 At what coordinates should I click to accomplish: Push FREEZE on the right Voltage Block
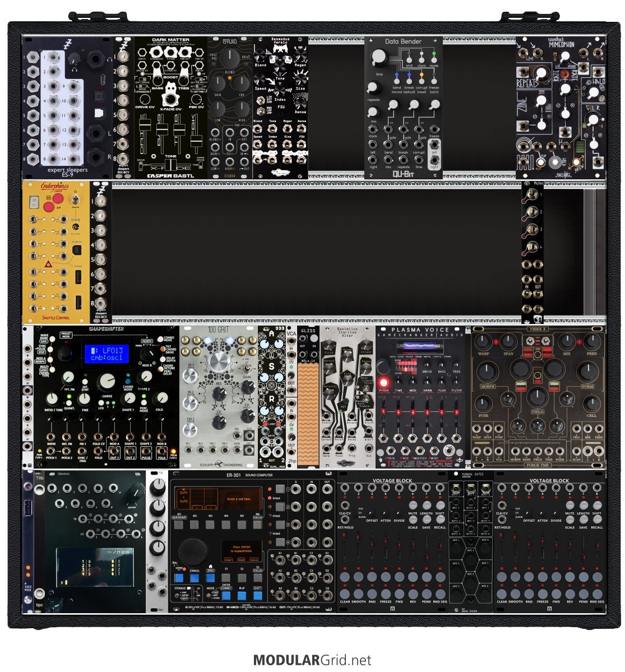click(542, 594)
